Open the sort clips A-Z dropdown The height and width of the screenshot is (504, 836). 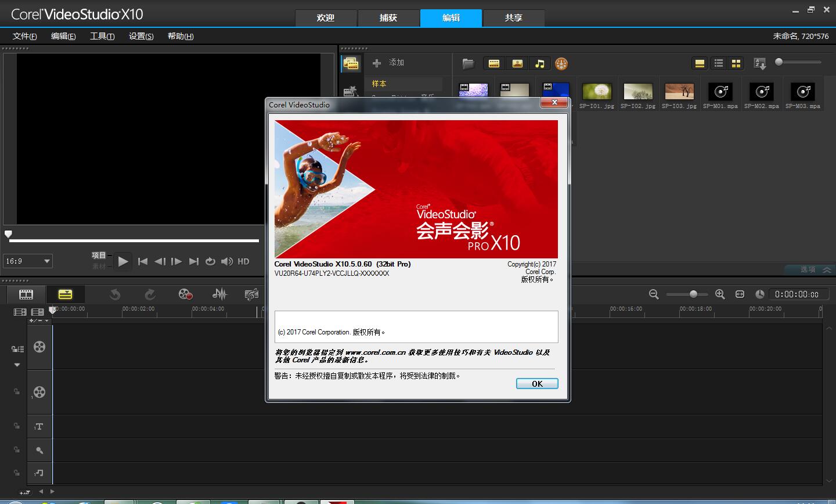(x=759, y=63)
